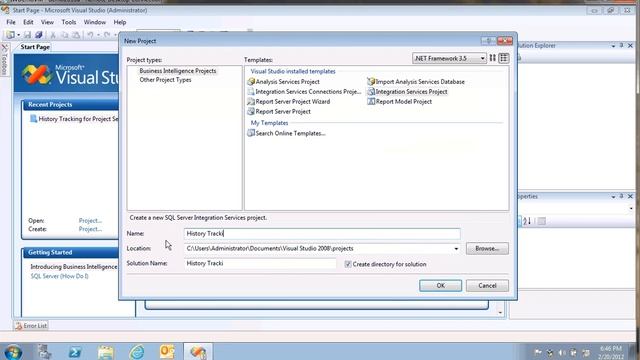
Task: Open Windows Explorer from the taskbar
Action: pyautogui.click(x=106, y=352)
